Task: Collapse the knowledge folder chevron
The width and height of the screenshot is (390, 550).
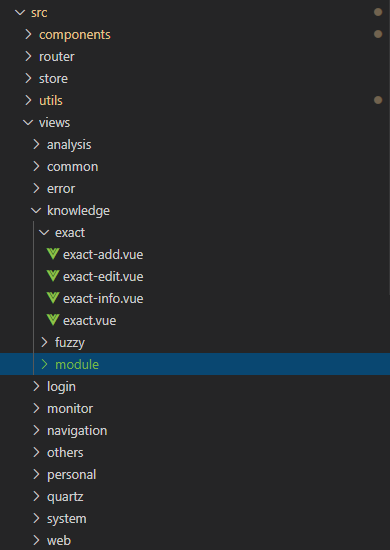Action: click(x=36, y=210)
